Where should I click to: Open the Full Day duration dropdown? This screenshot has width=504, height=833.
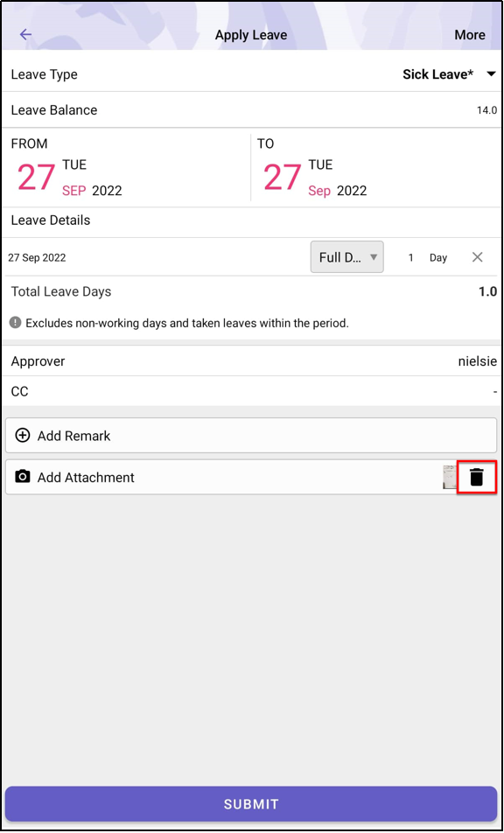coord(346,257)
